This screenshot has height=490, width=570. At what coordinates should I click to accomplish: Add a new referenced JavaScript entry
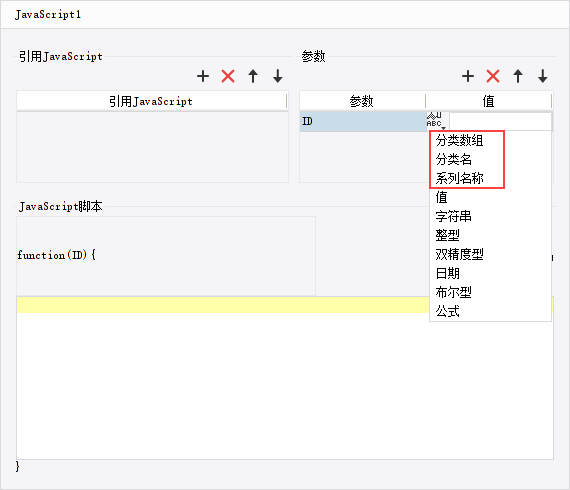[203, 76]
